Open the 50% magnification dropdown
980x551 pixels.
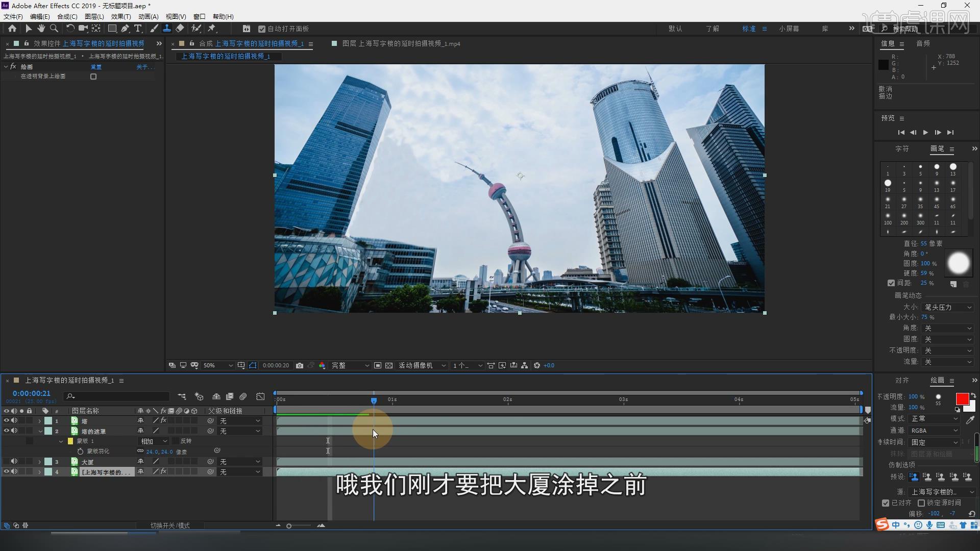pos(218,365)
